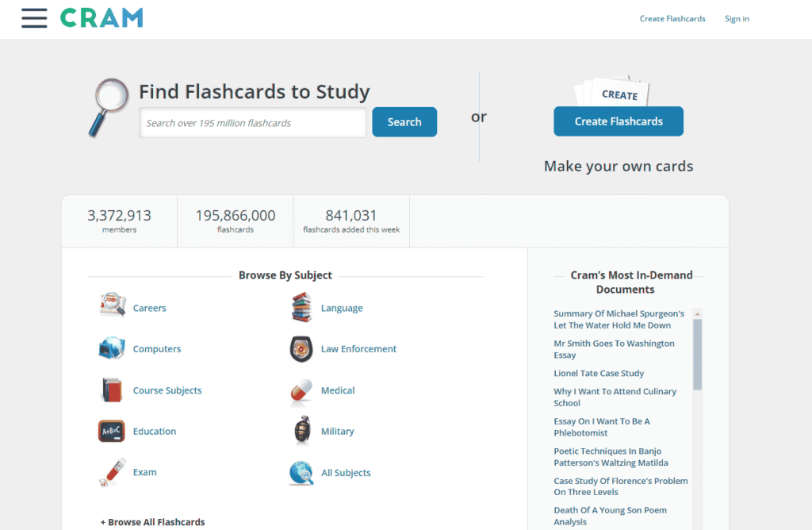
Task: Click the Language books icon
Action: (301, 307)
